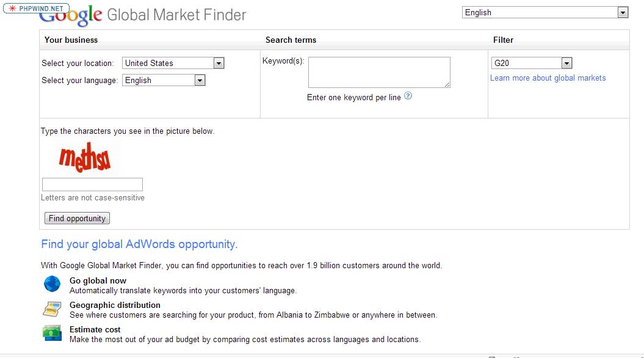Click the blue globe Go global icon
The width and height of the screenshot is (644, 358).
point(52,284)
